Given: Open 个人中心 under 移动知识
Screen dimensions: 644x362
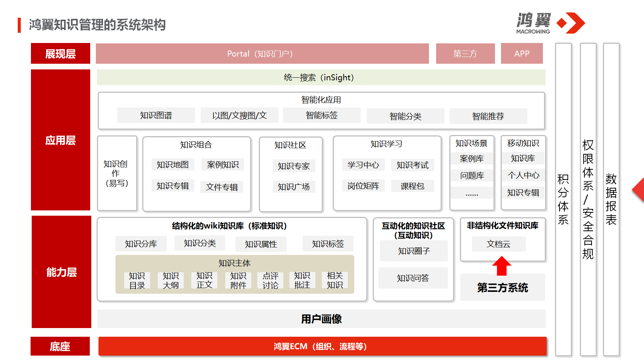Looking at the screenshot, I should coord(523,175).
